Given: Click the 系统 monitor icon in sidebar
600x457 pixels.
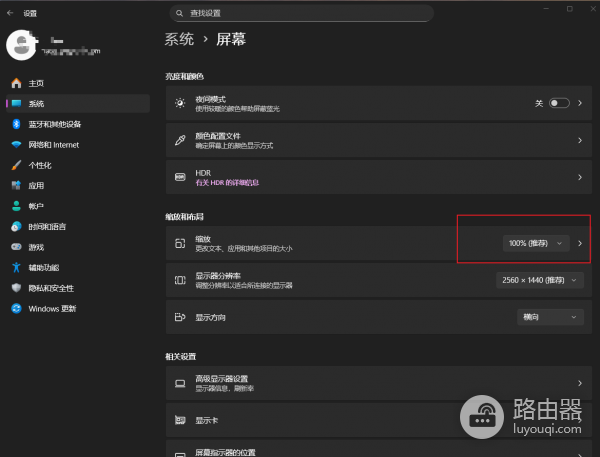Looking at the screenshot, I should click(16, 103).
